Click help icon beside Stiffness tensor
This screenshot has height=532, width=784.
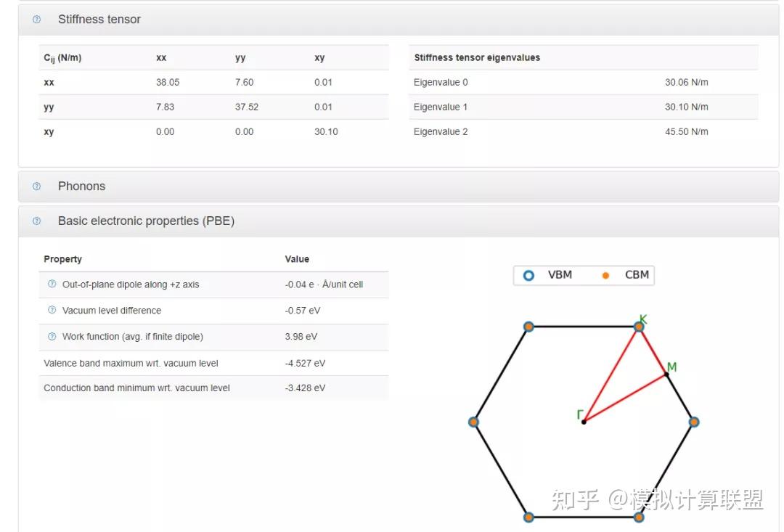(x=37, y=20)
